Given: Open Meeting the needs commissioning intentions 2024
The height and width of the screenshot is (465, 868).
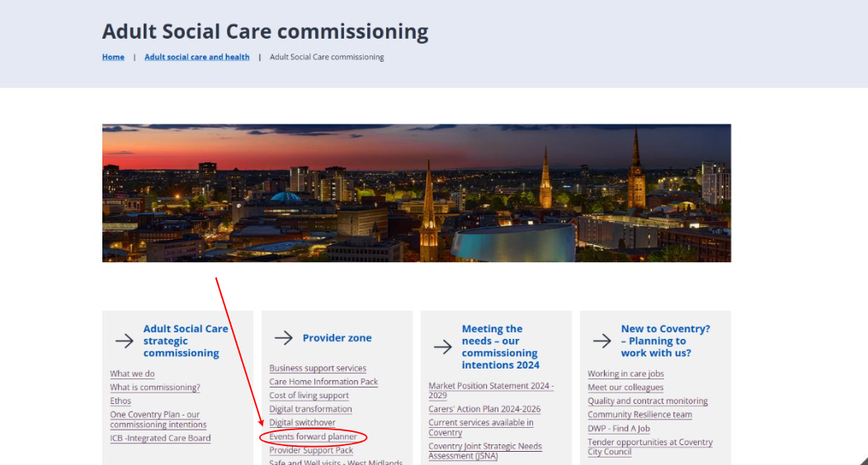Looking at the screenshot, I should click(x=501, y=346).
